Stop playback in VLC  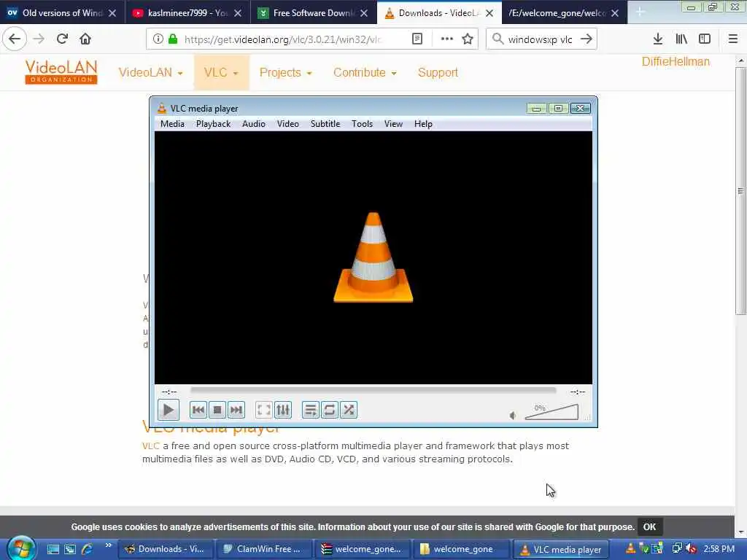[x=217, y=410]
